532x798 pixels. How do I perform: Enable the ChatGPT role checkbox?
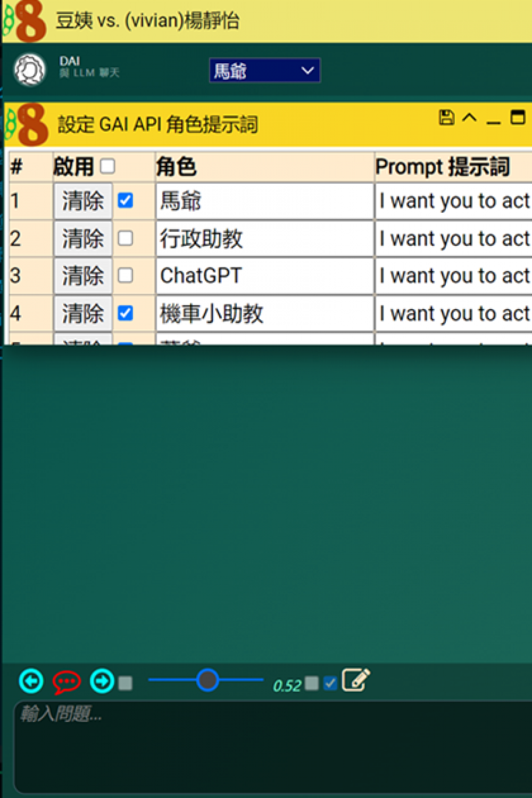coord(126,276)
